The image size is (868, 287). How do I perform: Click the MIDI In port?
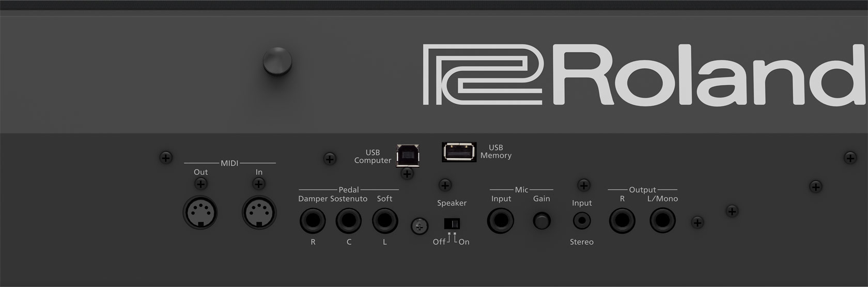coord(259,213)
